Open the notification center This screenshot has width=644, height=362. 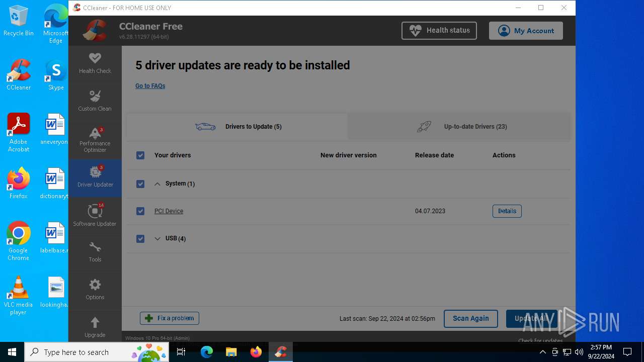point(627,352)
